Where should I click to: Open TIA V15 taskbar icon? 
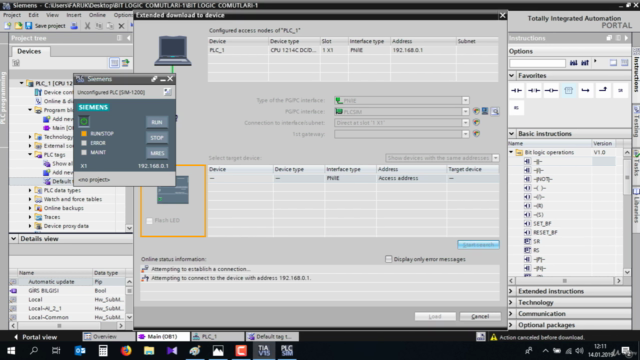point(264,351)
